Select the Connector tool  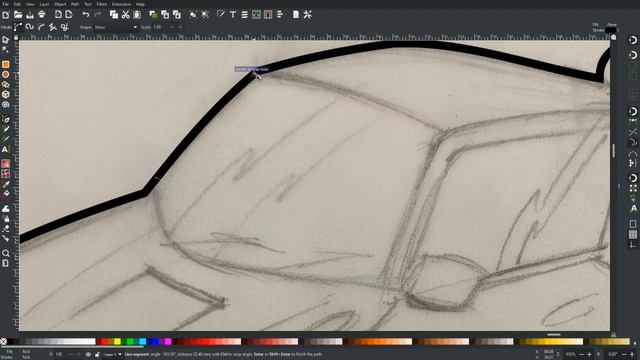click(x=5, y=238)
